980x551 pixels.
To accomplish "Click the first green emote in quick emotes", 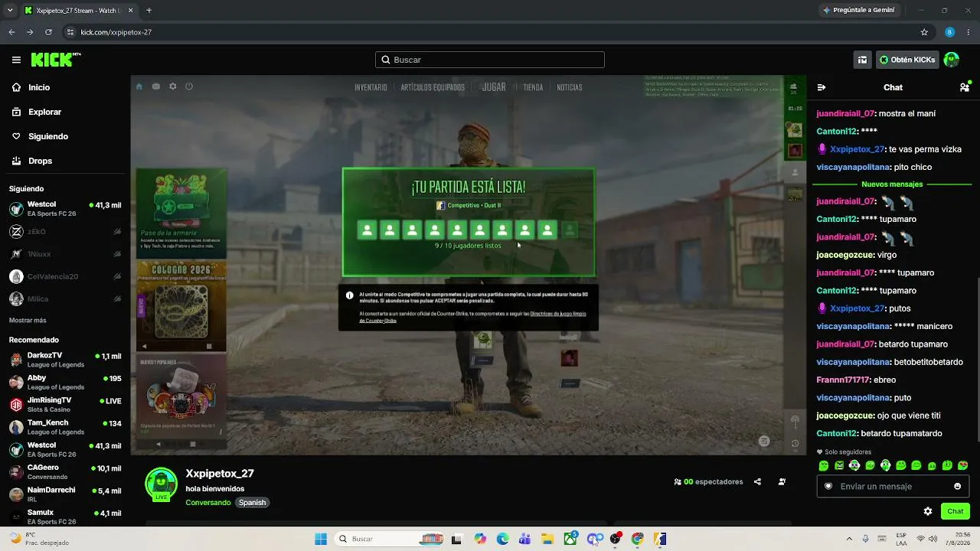I will [x=824, y=465].
